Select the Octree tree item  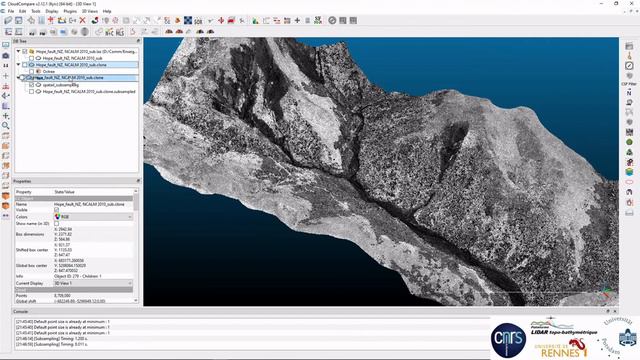(49, 71)
